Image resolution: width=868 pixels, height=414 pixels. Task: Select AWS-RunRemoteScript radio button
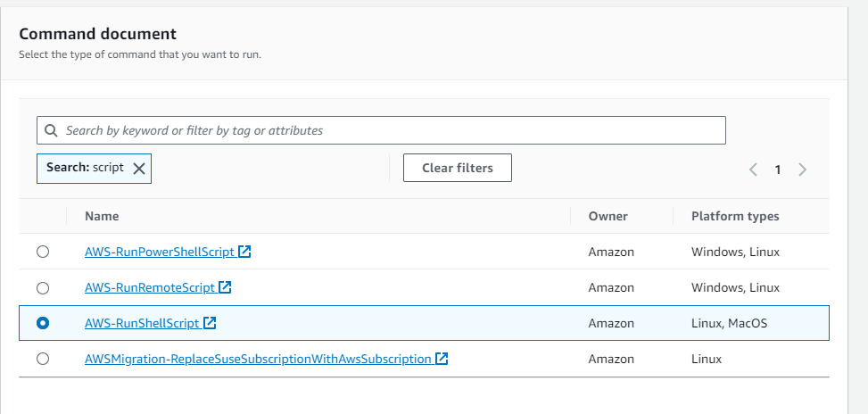coord(43,288)
